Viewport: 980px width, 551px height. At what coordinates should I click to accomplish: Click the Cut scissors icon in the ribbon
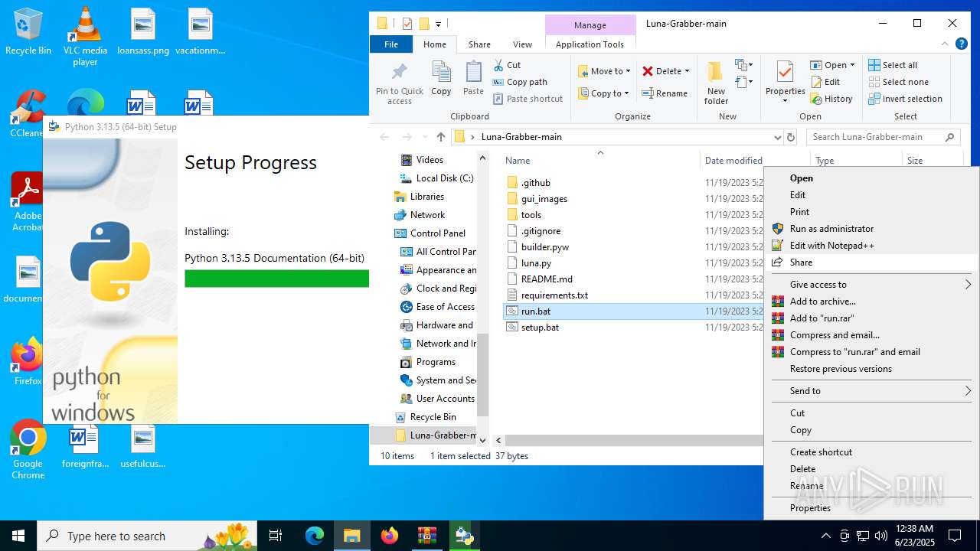(499, 65)
